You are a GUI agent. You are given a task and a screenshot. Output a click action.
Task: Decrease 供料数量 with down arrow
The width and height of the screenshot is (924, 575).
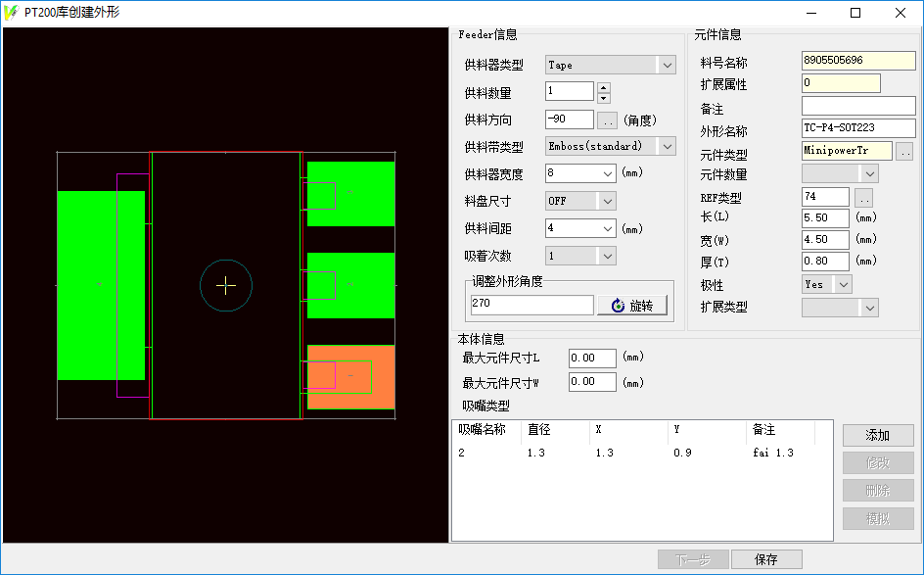coord(603,98)
